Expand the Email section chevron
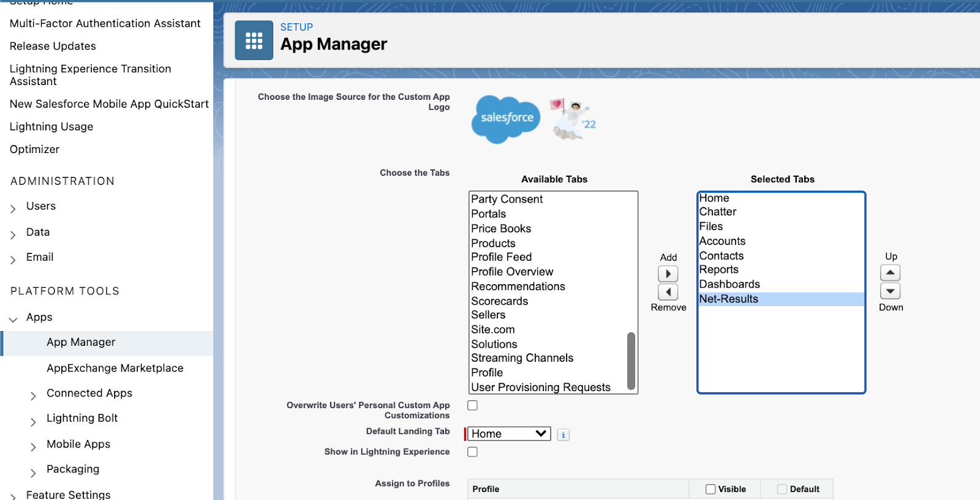The width and height of the screenshot is (980, 500). [13, 260]
